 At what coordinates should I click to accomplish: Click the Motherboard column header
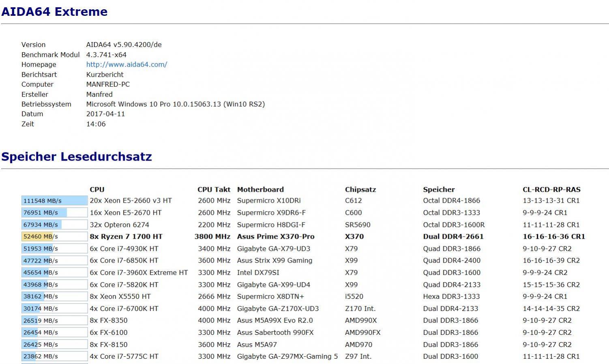tap(260, 189)
